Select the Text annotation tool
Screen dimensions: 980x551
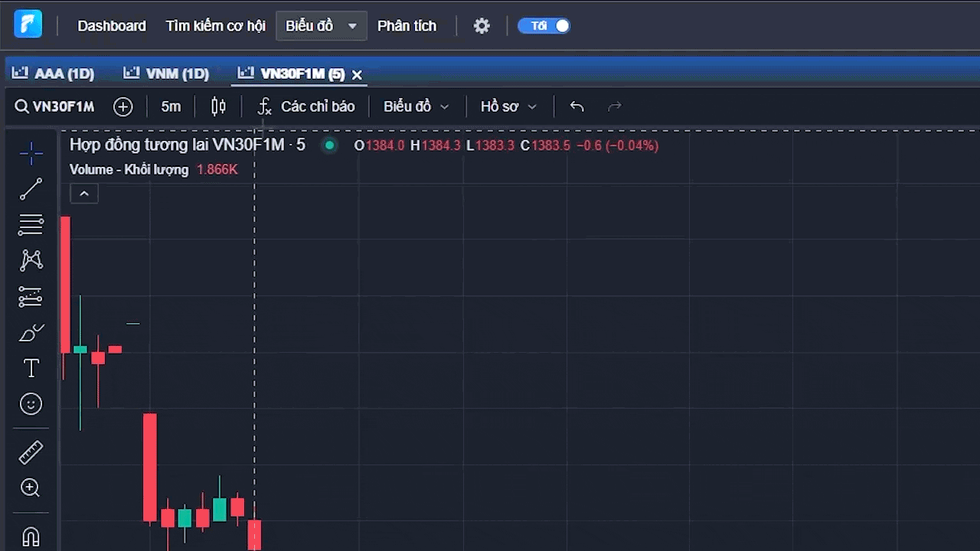tap(31, 368)
